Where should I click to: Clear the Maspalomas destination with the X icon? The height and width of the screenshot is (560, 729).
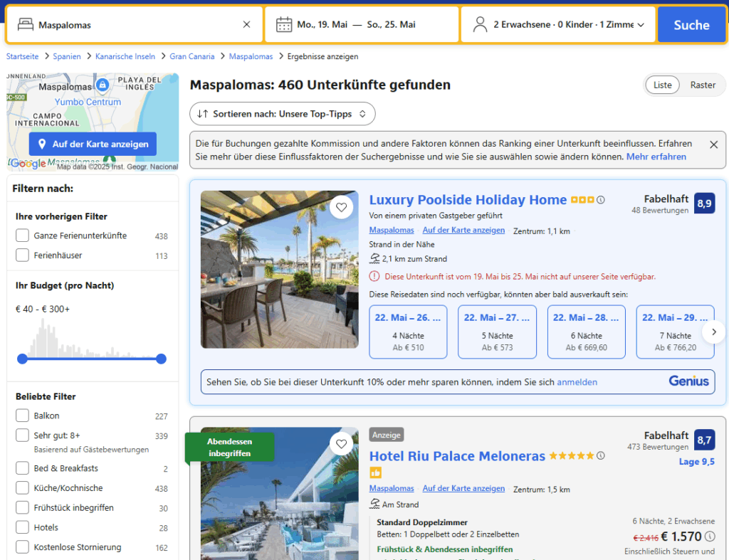tap(246, 25)
